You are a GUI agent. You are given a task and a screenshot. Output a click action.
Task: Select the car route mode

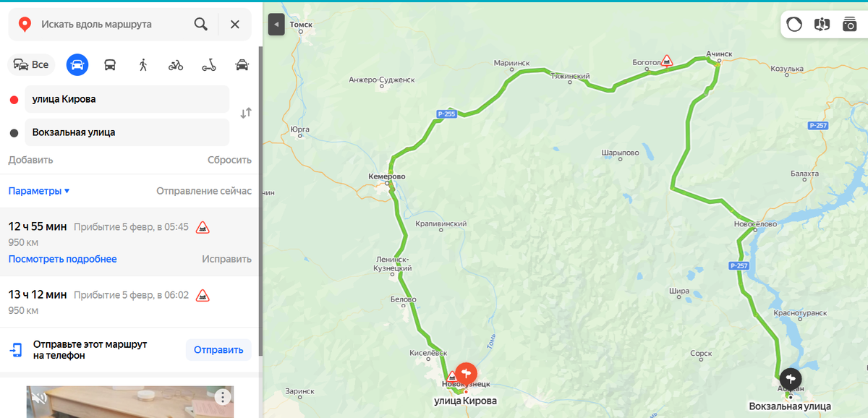77,65
